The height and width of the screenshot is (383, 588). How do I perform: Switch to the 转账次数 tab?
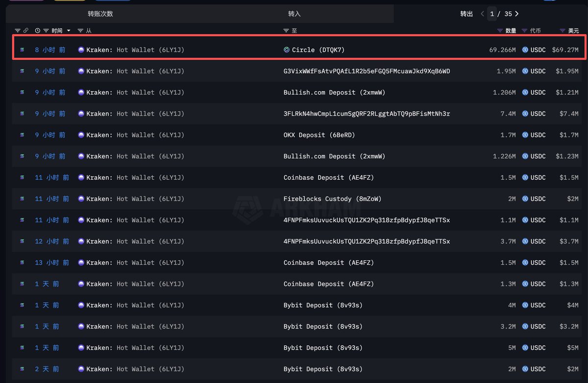[100, 14]
